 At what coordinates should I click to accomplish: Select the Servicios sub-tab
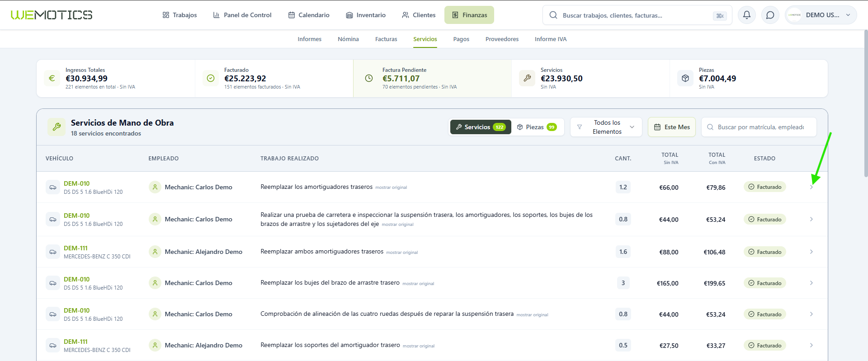point(425,39)
